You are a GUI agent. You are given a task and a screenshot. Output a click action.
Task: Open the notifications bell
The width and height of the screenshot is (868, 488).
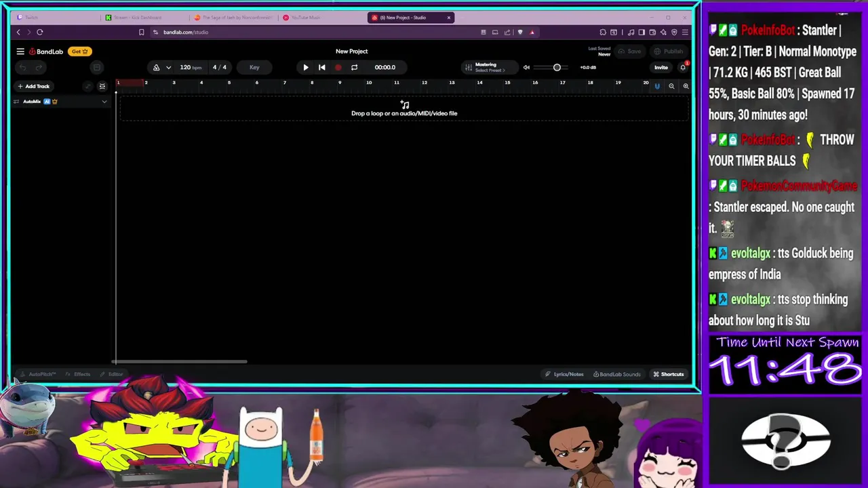683,67
